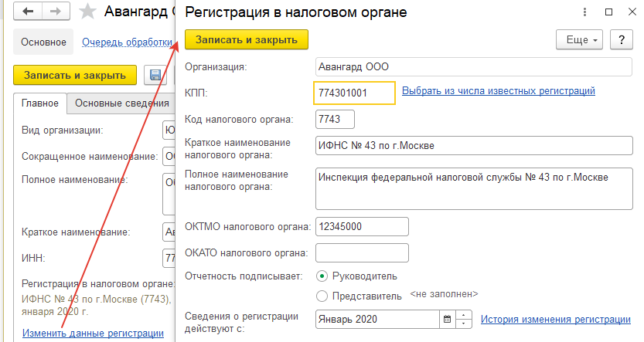The width and height of the screenshot is (644, 342).
Task: Increase the registration month with up arrow
Action: coord(463,315)
